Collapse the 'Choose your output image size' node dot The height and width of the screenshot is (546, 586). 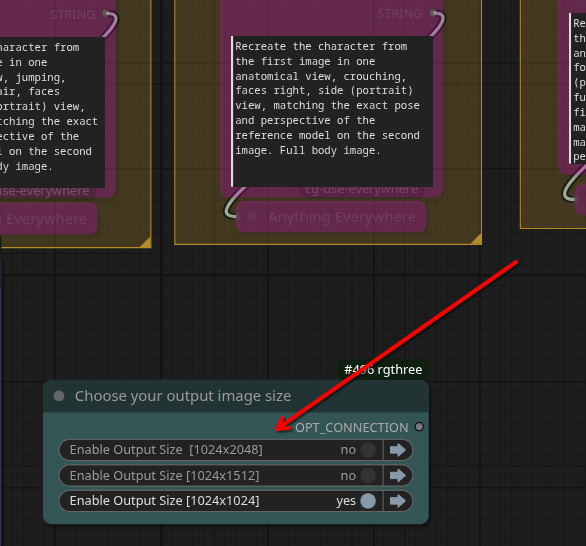pyautogui.click(x=59, y=396)
